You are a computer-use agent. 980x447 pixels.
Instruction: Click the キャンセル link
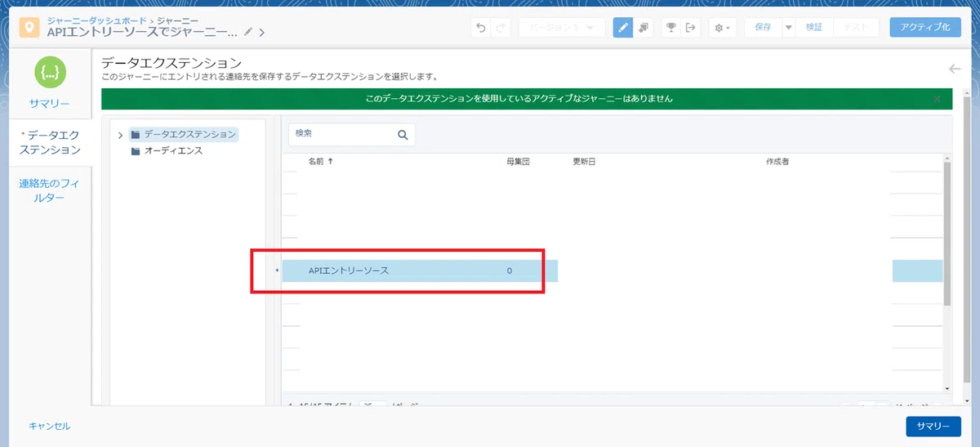click(50, 427)
